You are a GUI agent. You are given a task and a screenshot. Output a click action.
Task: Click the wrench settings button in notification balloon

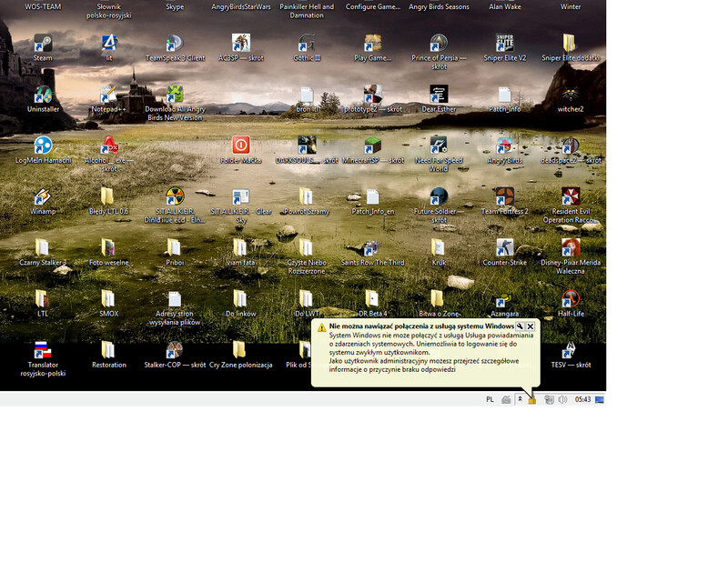coord(520,326)
